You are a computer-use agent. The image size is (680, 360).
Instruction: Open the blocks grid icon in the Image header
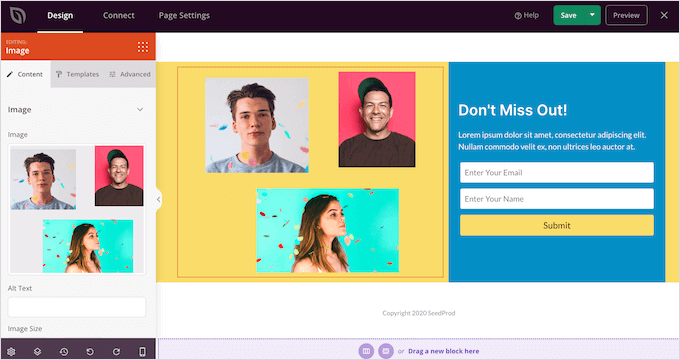[x=143, y=47]
